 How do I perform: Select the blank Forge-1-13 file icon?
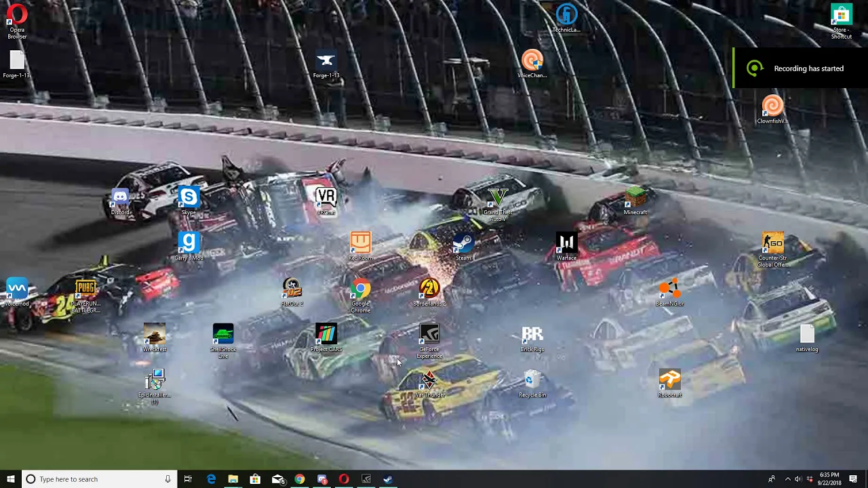tap(17, 64)
